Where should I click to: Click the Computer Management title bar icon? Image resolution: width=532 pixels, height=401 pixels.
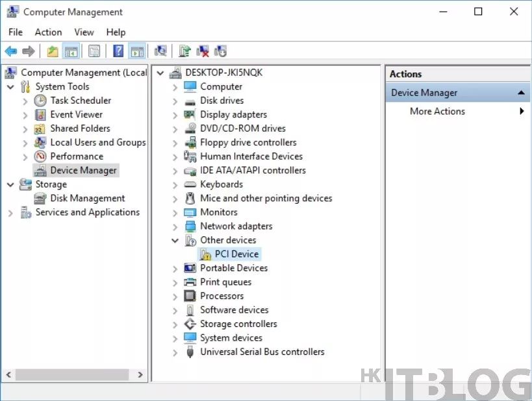pos(12,12)
